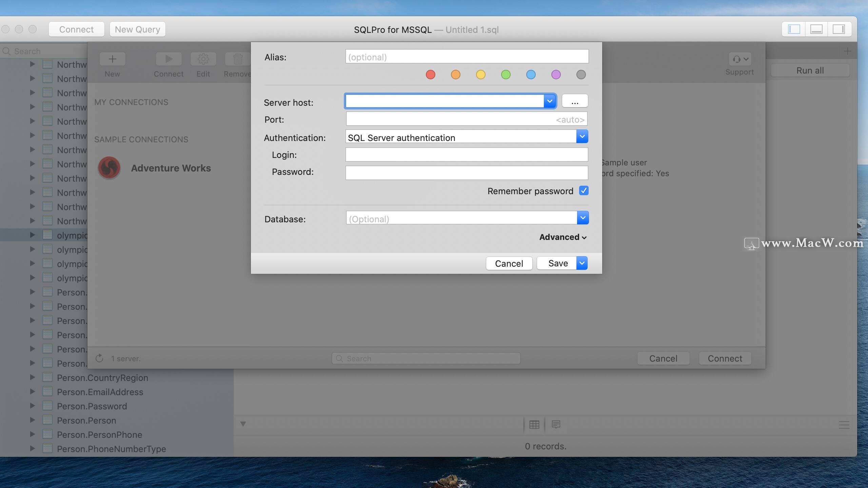Image resolution: width=868 pixels, height=488 pixels.
Task: Click table icon next to Person.CountryRegion
Action: pos(47,378)
